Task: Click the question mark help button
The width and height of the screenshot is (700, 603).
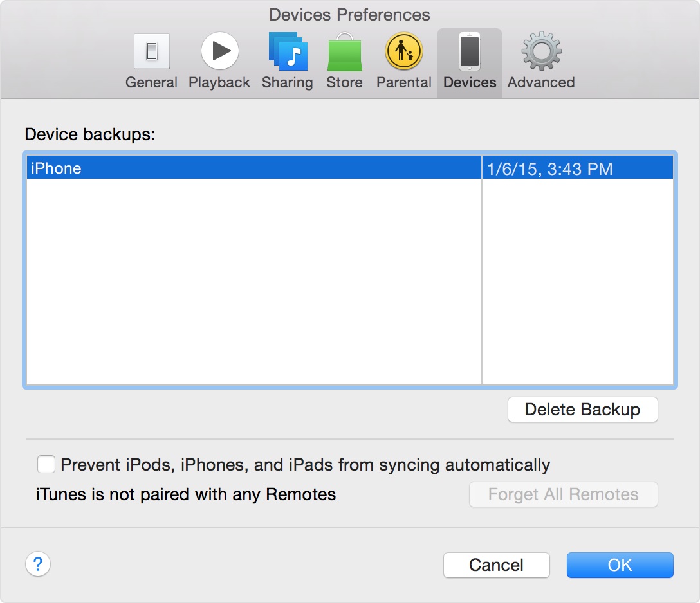Action: tap(38, 564)
